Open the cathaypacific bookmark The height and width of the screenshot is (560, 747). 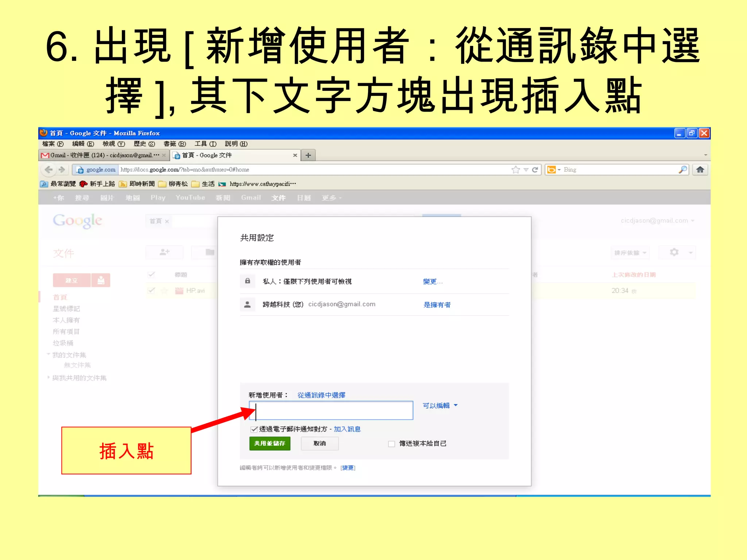click(x=258, y=184)
